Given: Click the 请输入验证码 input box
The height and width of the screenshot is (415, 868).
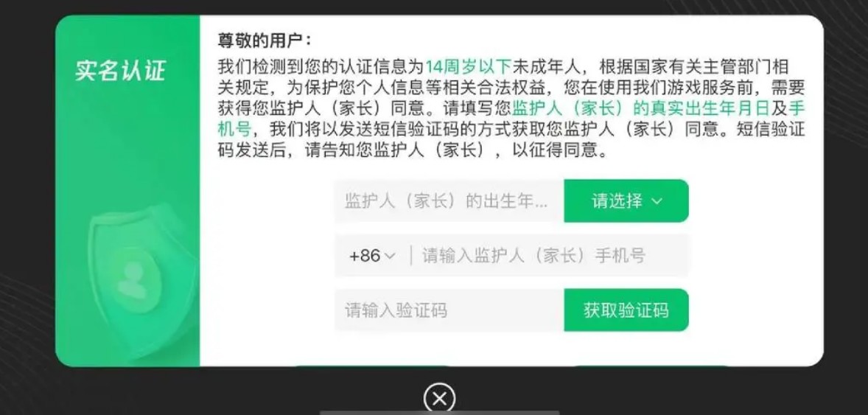Looking at the screenshot, I should 449,310.
